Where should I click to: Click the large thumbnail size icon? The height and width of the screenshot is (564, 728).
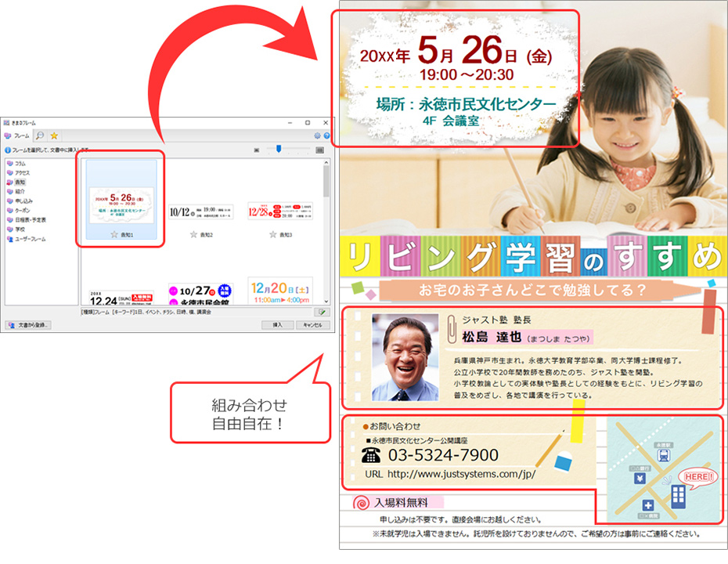(x=319, y=149)
